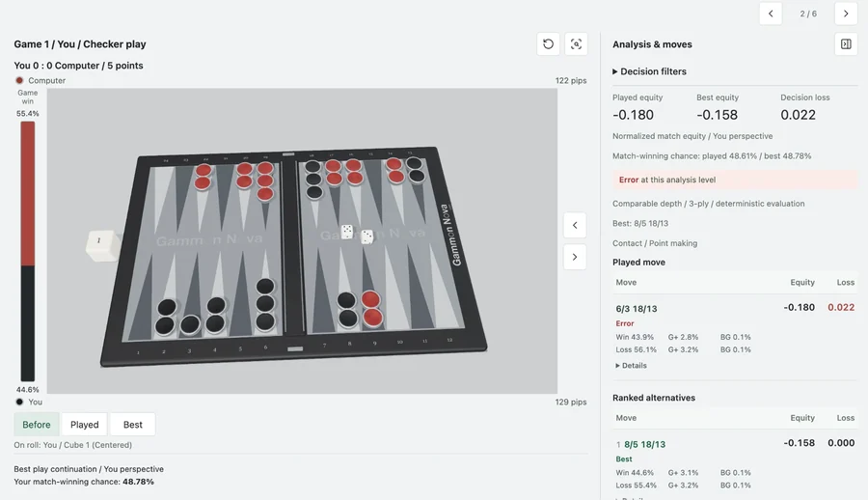Click the doubling cube showing 1
This screenshot has height=500, width=868.
[100, 244]
